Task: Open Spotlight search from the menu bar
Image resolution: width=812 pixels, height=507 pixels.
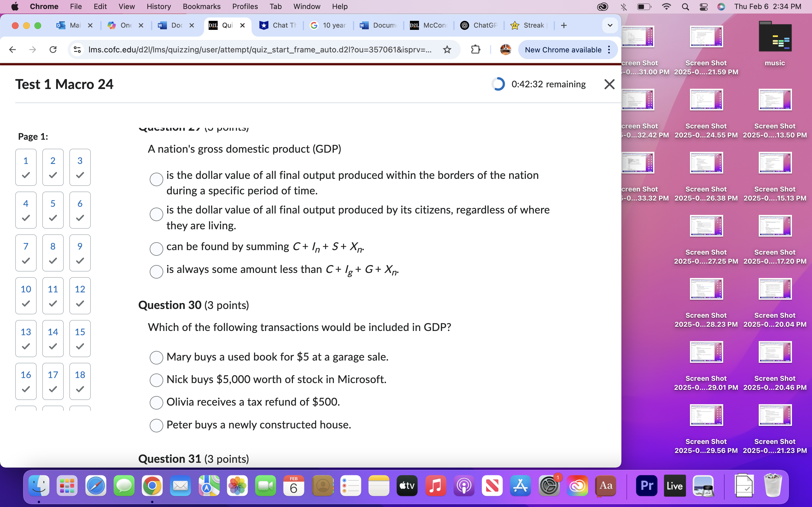Action: (685, 6)
